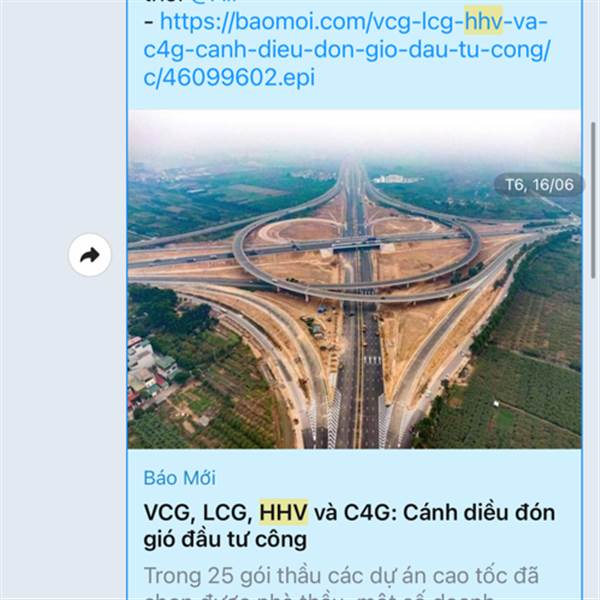
Task: Open the VCG, LCG, HHV và C4G headline
Action: (349, 526)
